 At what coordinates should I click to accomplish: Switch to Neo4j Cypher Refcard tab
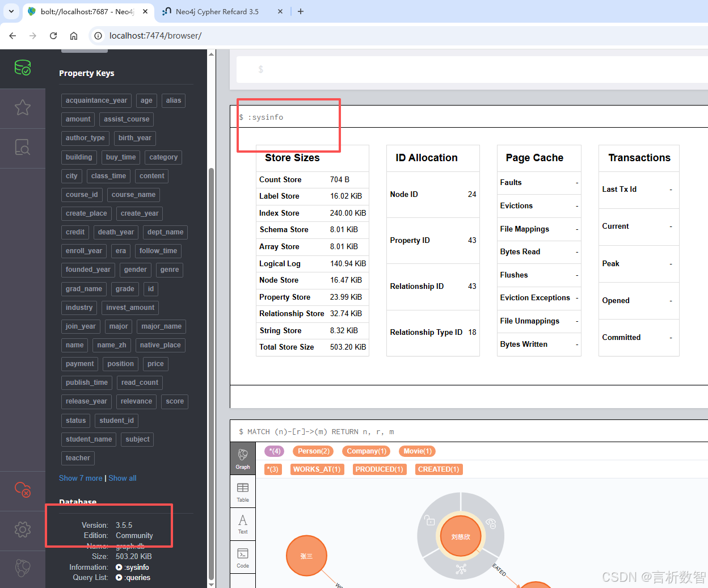click(x=217, y=11)
